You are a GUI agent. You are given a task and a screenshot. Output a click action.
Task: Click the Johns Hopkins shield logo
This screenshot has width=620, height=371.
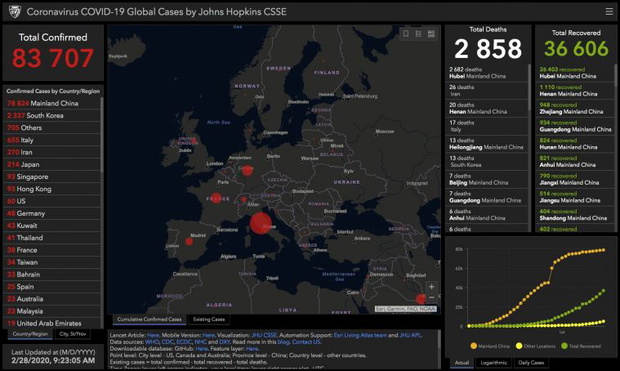click(15, 12)
